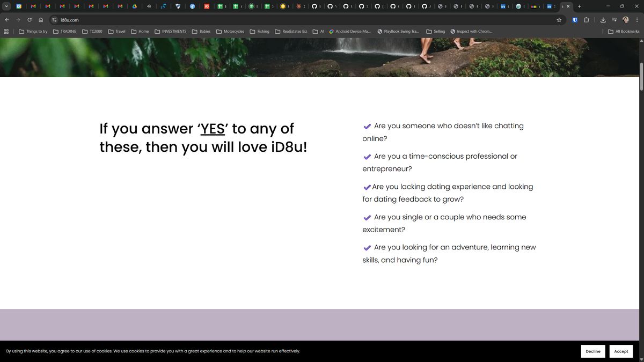This screenshot has height=362, width=644.
Task: Open the All Bookmarks folder
Action: tap(624, 32)
